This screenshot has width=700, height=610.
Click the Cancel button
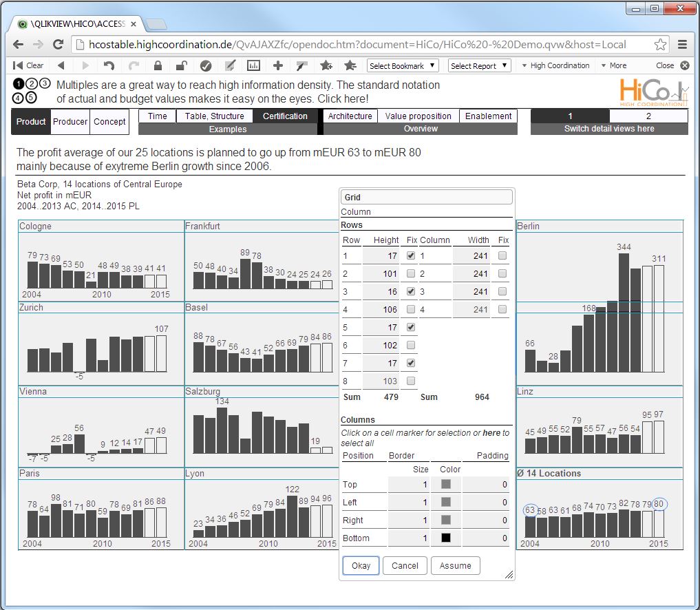click(x=405, y=565)
